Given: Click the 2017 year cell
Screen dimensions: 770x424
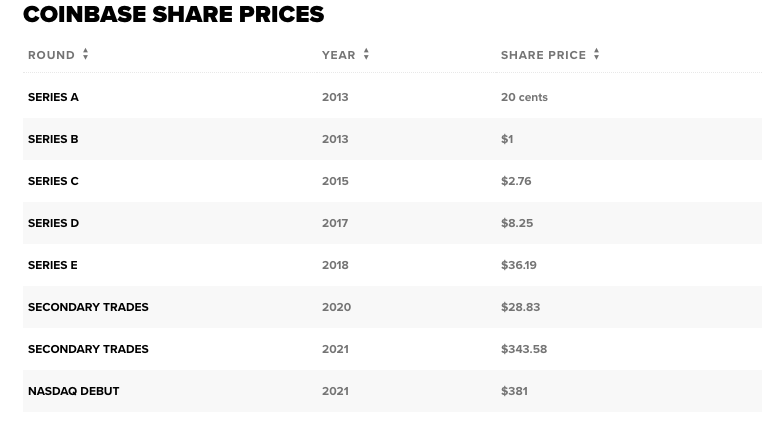Looking at the screenshot, I should pos(335,223).
